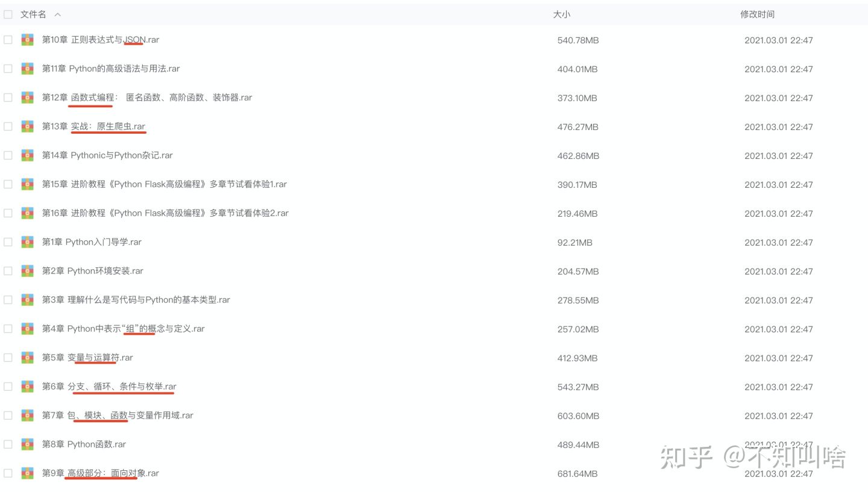The height and width of the screenshot is (492, 868).
Task: Open file 第16章 进阶教程 多章节试看体验2.rar
Action: [165, 213]
